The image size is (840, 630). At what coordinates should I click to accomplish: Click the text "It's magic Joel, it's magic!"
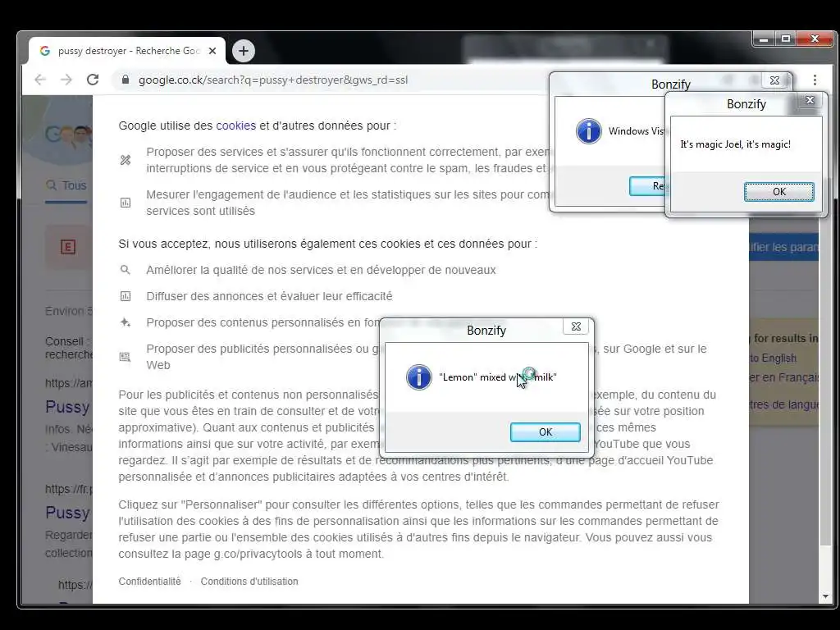pos(735,144)
